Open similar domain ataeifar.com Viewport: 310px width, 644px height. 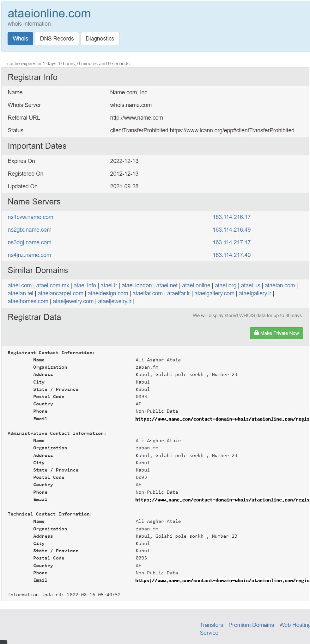point(148,293)
